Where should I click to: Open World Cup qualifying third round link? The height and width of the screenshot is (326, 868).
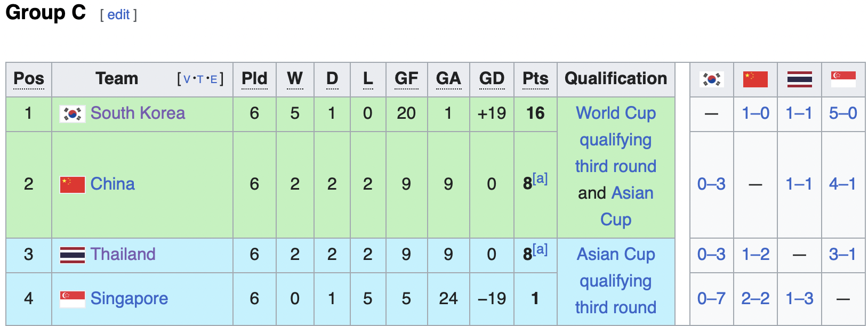pos(616,140)
